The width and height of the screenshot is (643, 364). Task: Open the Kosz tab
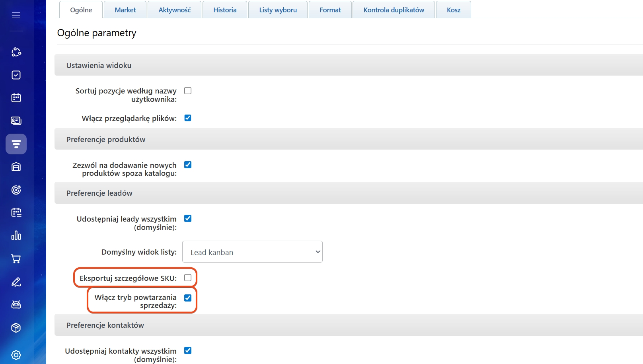(453, 10)
